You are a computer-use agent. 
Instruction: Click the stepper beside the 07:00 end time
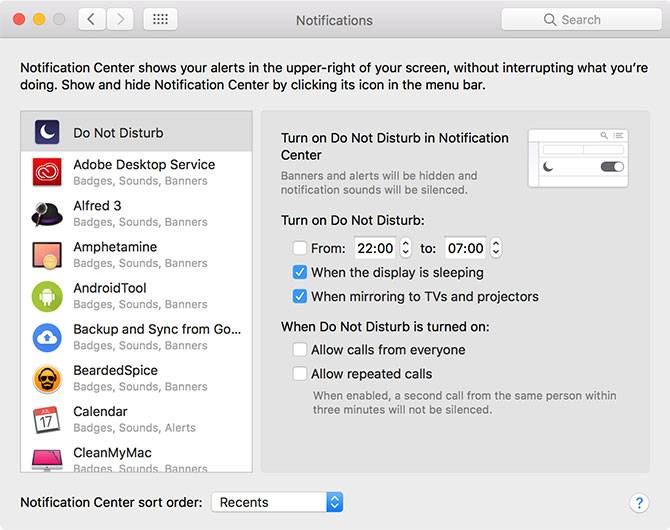pos(496,248)
